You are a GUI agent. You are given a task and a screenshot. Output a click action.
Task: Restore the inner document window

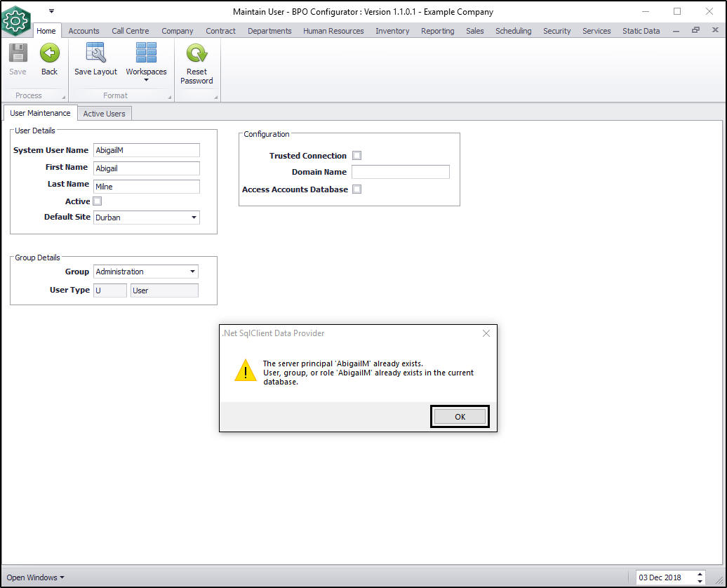(x=695, y=30)
